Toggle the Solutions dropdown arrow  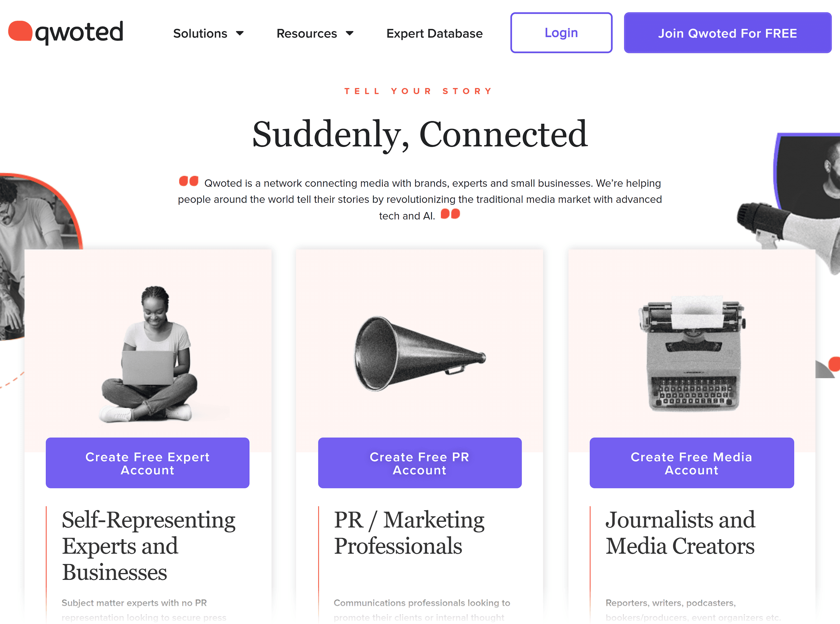(243, 33)
